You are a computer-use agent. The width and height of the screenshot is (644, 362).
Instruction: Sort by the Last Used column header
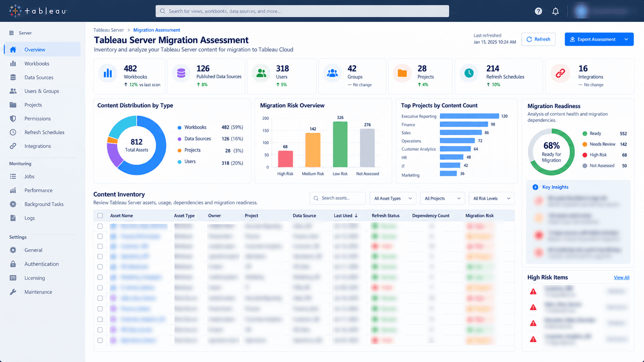[x=345, y=216]
